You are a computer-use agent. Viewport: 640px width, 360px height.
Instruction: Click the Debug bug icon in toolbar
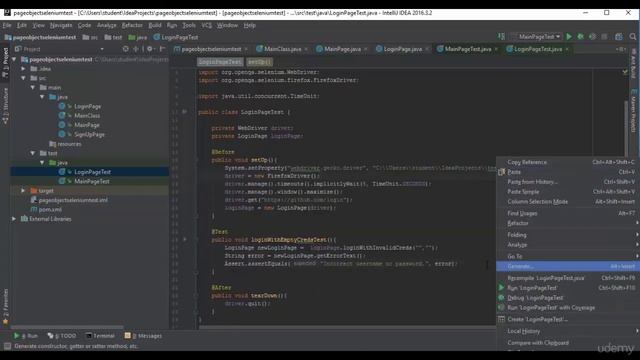(x=580, y=36)
